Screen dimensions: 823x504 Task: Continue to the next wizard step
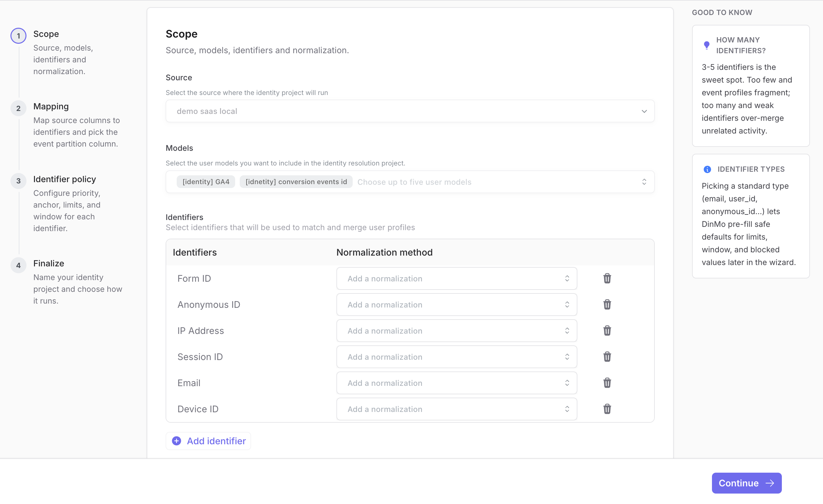747,483
